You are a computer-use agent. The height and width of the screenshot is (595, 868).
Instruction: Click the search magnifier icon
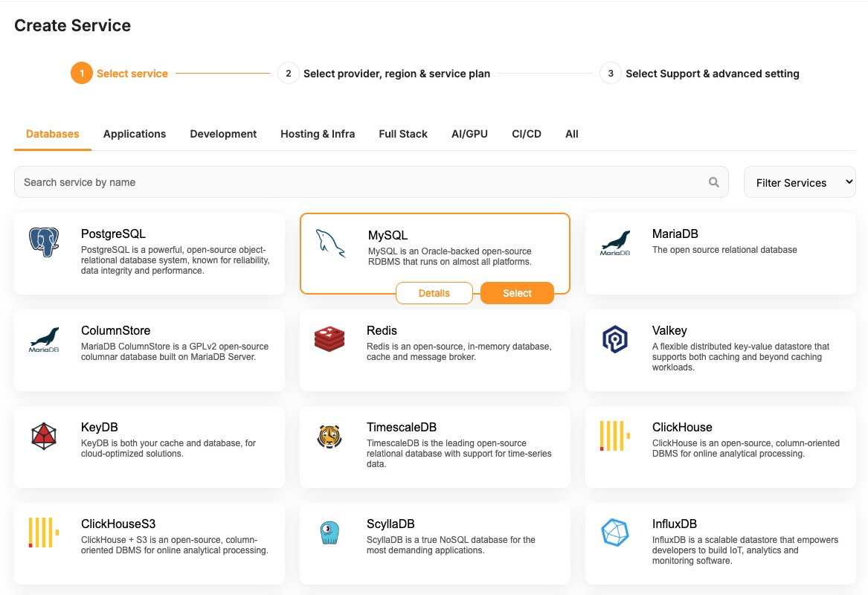tap(714, 182)
